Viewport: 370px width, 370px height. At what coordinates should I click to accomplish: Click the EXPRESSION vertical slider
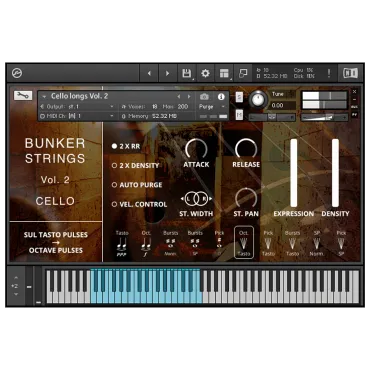tap(294, 173)
